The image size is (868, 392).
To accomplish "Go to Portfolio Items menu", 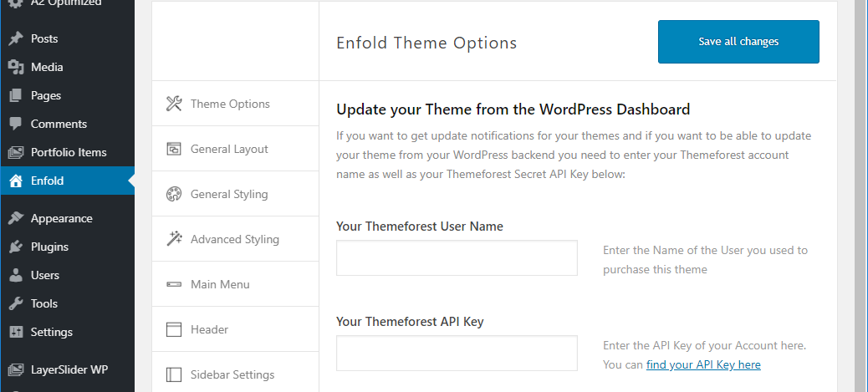I will (69, 152).
